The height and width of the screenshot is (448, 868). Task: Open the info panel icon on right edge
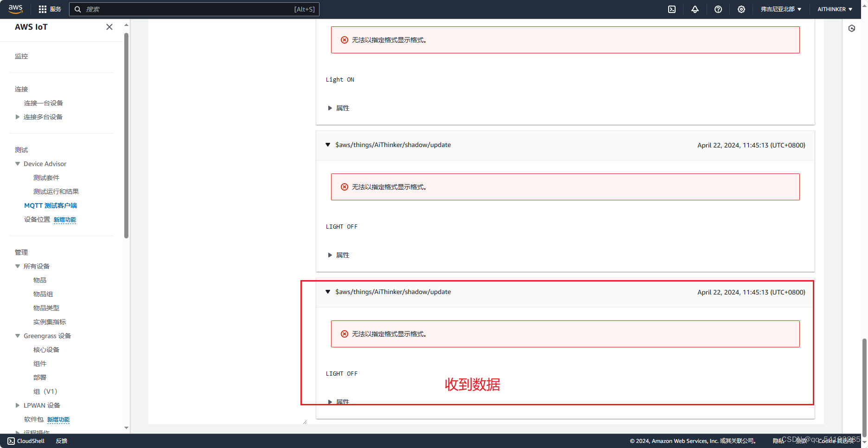click(852, 28)
